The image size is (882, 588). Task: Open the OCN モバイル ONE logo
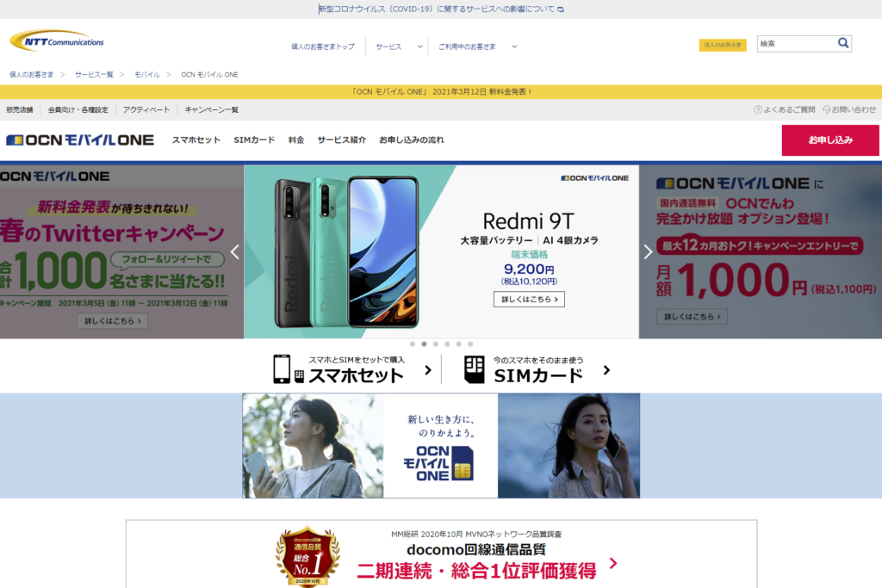[x=80, y=140]
